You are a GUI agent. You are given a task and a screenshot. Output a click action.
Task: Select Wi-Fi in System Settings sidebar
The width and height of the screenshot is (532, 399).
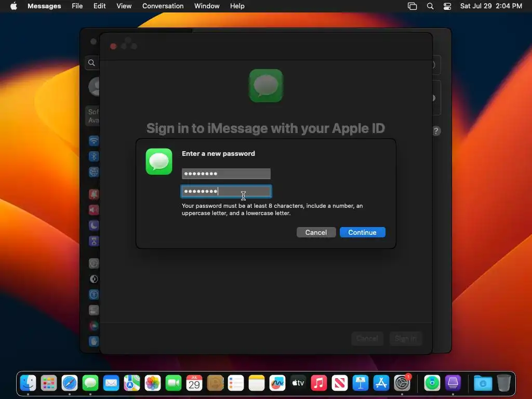point(94,140)
